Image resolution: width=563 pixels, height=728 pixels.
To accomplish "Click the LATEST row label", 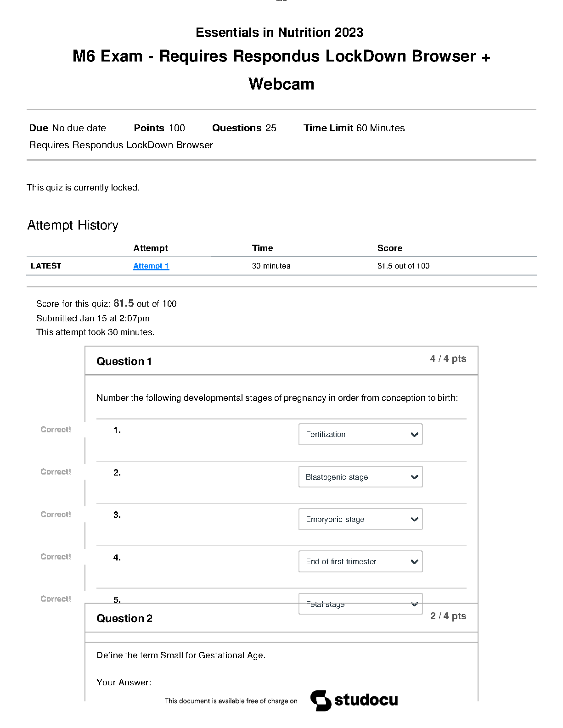I will 46,266.
